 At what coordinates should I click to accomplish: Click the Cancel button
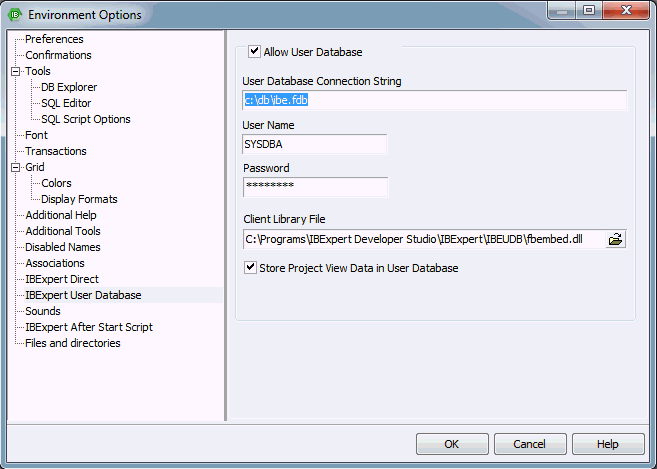pyautogui.click(x=530, y=444)
